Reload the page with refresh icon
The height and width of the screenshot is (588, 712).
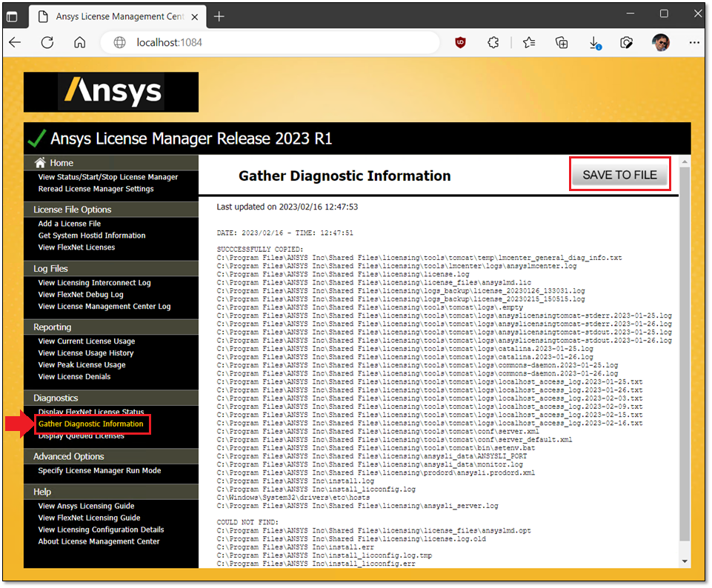[x=47, y=43]
